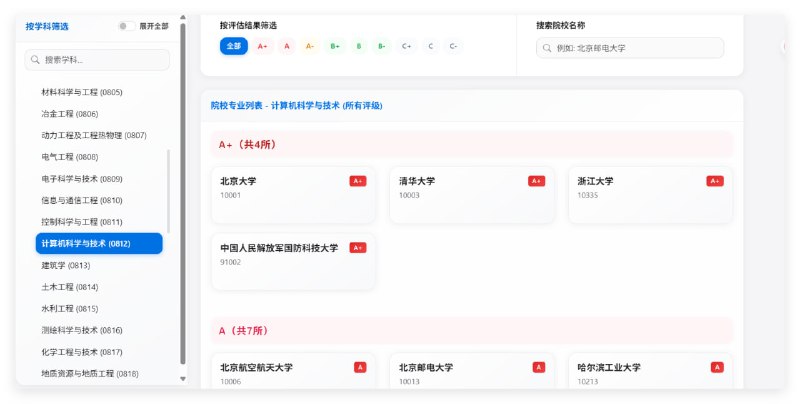Screen dimensions: 800x404
Task: Filter by C rating chip
Action: click(x=431, y=46)
